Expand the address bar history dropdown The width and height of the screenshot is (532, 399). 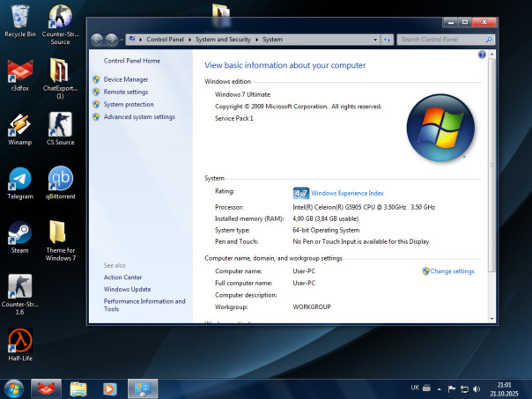374,40
